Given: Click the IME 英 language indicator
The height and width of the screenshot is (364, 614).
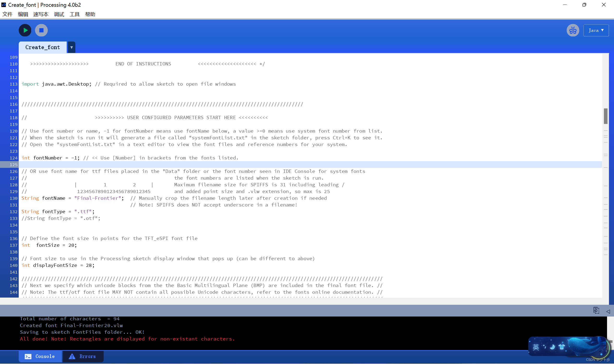Looking at the screenshot, I should (x=536, y=347).
